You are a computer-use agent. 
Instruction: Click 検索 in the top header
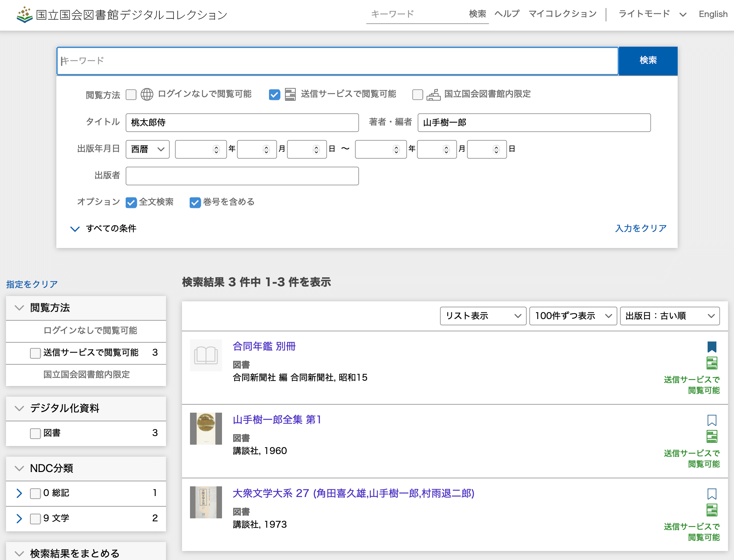click(477, 14)
